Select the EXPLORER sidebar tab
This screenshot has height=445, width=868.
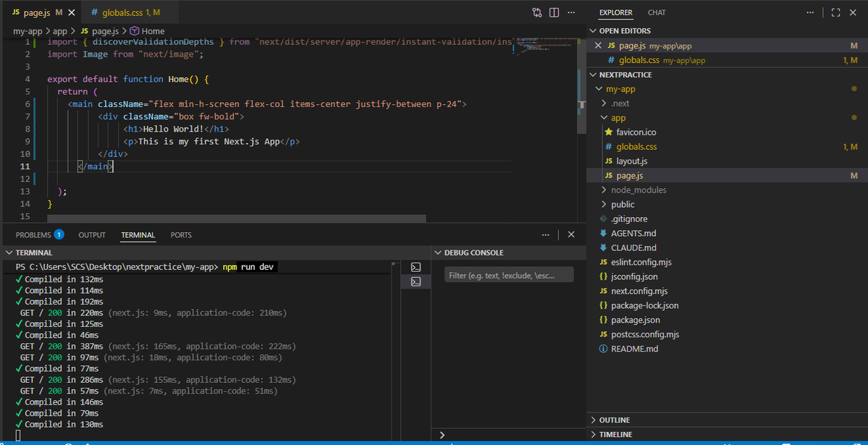(x=615, y=12)
